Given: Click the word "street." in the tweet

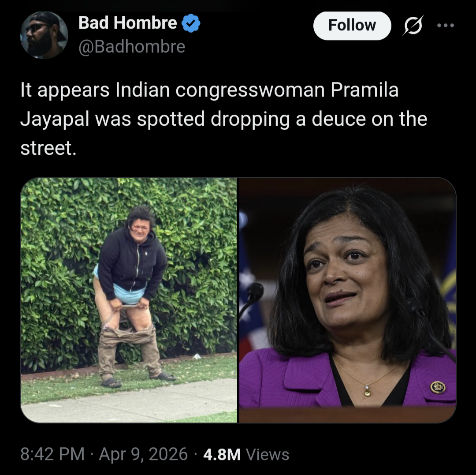Looking at the screenshot, I should pyautogui.click(x=48, y=148).
